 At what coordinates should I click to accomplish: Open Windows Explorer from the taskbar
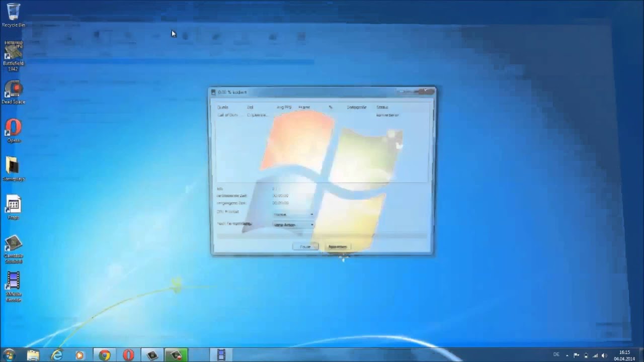tap(33, 355)
